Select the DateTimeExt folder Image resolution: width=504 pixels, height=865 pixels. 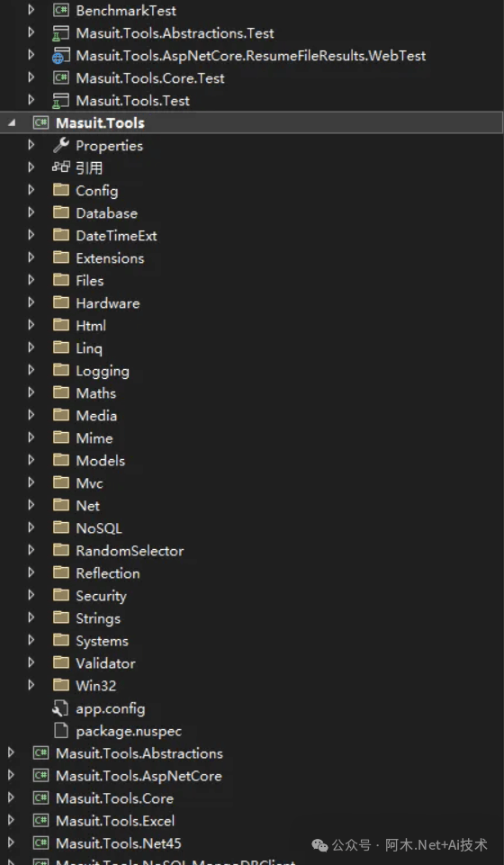[116, 236]
